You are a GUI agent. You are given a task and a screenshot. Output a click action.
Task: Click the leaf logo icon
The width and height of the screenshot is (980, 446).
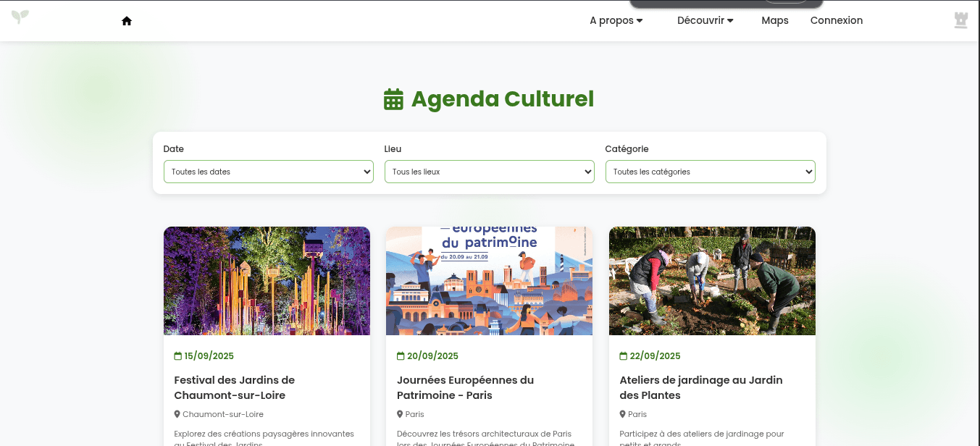click(x=20, y=17)
